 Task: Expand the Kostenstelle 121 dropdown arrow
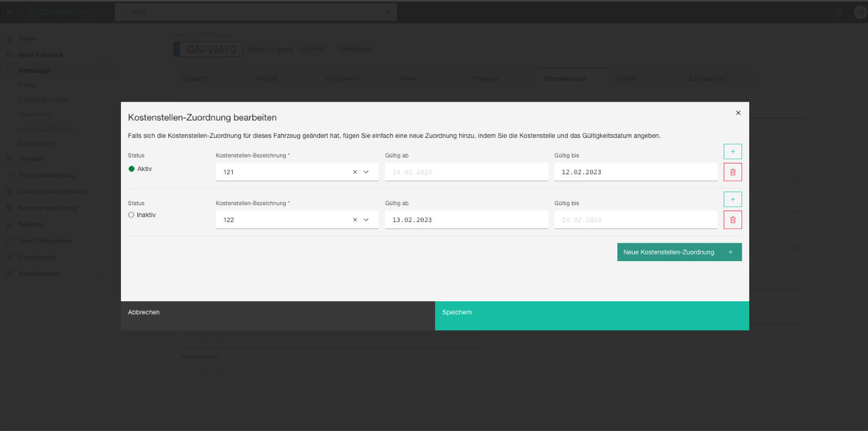366,172
